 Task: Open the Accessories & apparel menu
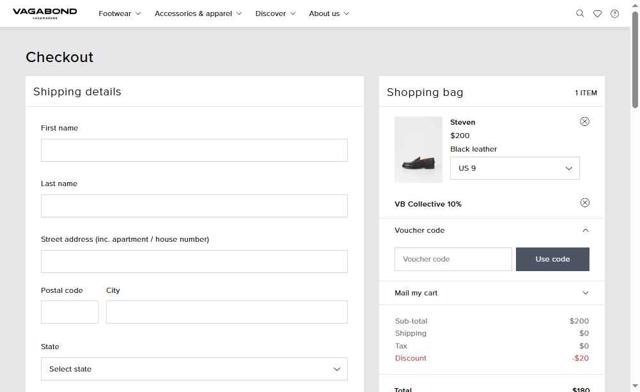[x=198, y=13]
